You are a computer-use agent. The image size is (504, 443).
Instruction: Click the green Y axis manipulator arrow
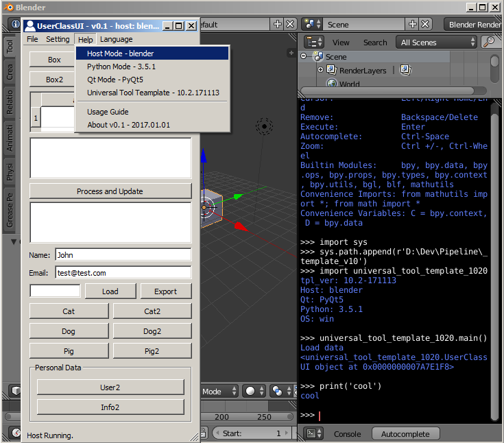[237, 196]
